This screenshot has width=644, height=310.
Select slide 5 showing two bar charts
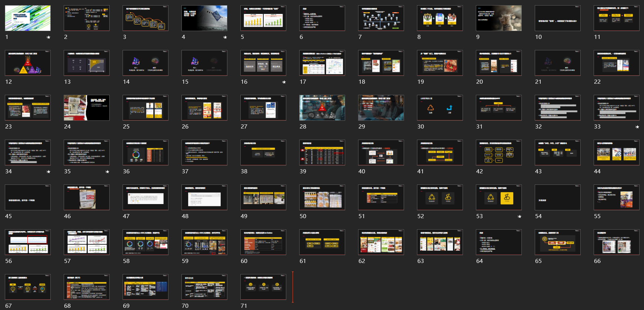pyautogui.click(x=263, y=18)
